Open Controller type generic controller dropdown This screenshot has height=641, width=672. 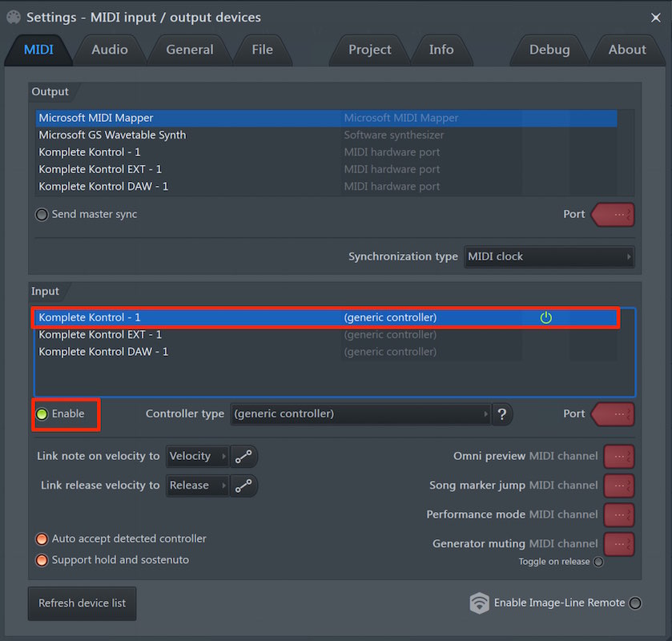[361, 414]
